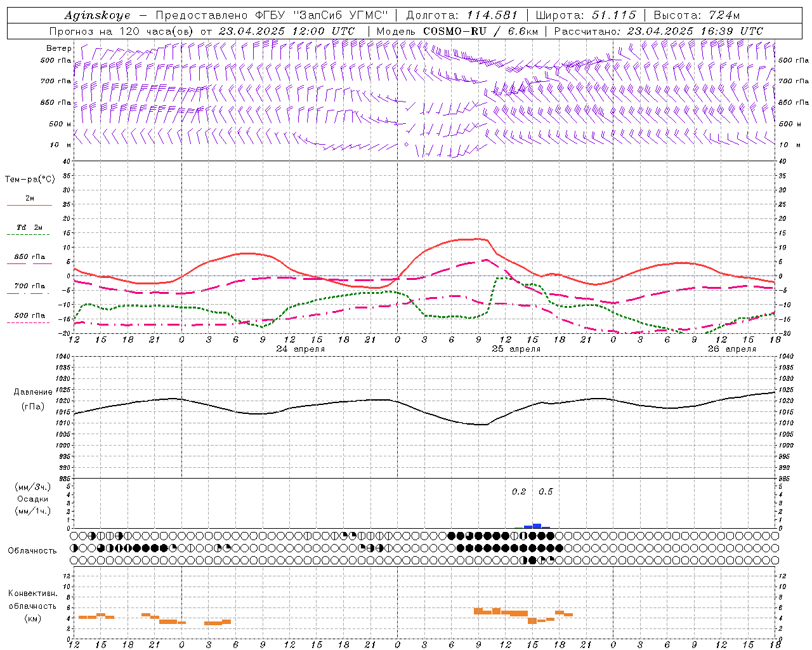The height and width of the screenshot is (650, 812).
Task: Click the "26 апреля" date label
Action: pos(732,349)
